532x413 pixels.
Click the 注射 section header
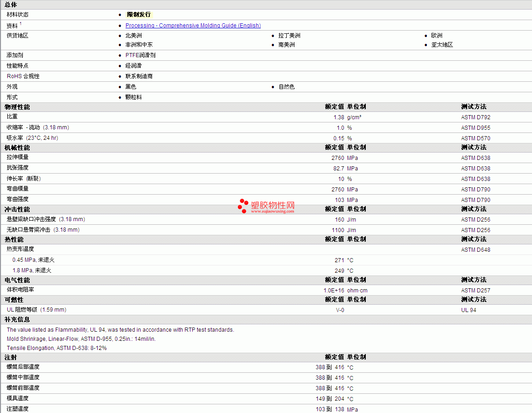(x=11, y=357)
